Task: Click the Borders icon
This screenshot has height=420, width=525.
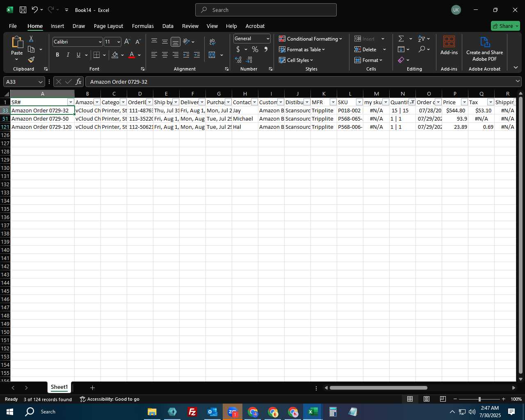Action: click(97, 55)
